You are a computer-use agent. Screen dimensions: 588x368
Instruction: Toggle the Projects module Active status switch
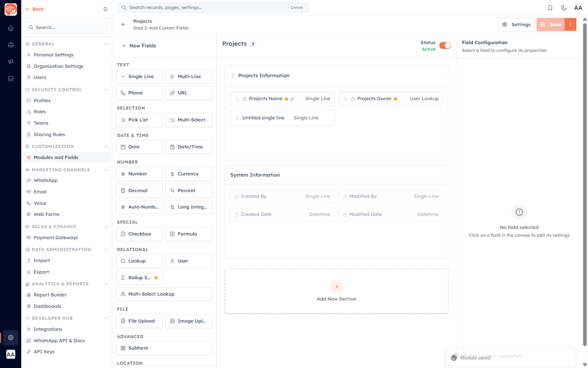pyautogui.click(x=445, y=45)
